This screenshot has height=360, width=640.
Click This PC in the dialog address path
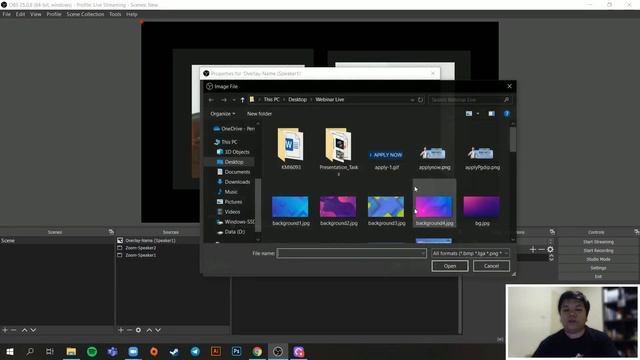pos(271,100)
